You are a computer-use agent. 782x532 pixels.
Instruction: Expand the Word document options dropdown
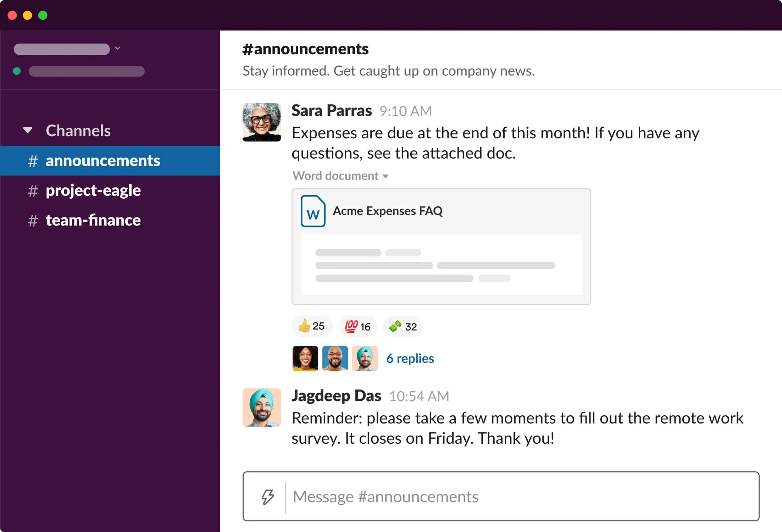pyautogui.click(x=386, y=176)
